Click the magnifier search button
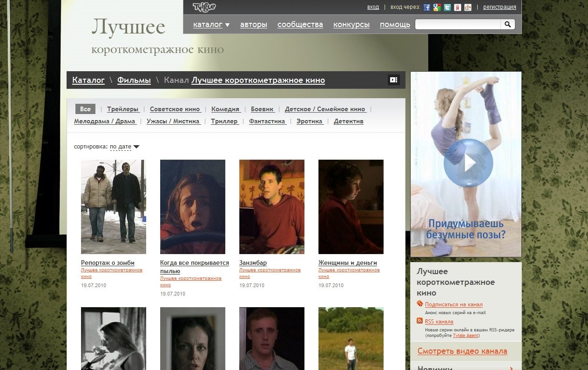 click(507, 24)
